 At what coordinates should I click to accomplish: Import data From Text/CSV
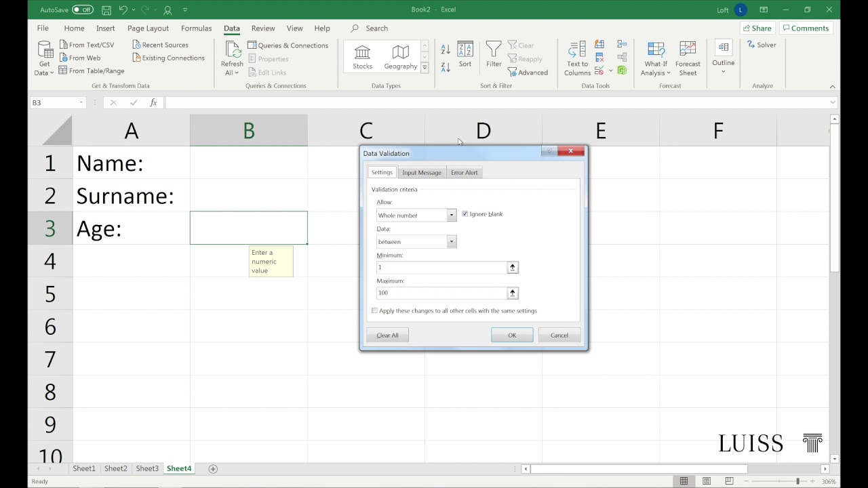point(86,45)
